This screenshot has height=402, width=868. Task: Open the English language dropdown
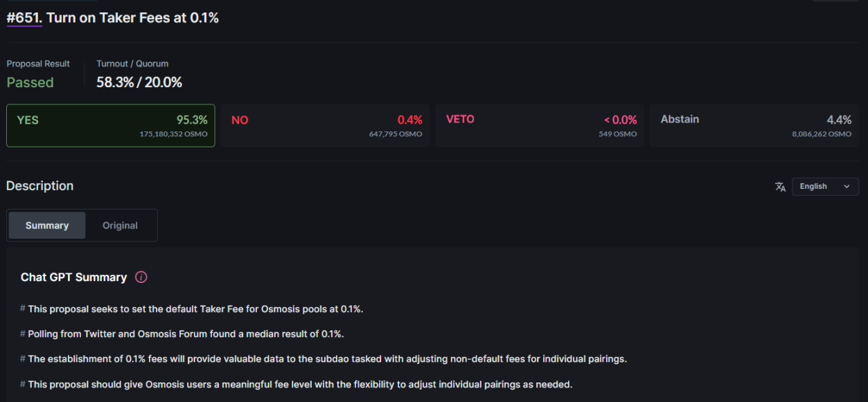click(x=824, y=187)
